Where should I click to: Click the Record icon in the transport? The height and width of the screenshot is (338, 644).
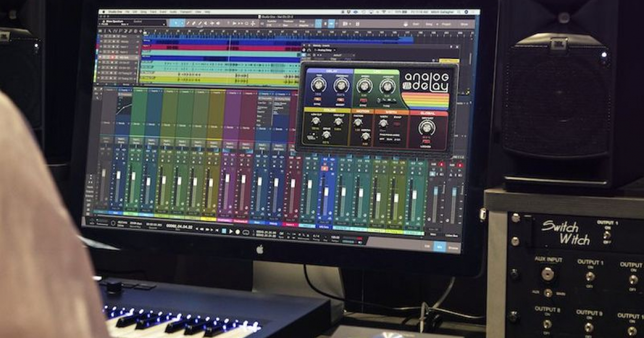[237, 233]
